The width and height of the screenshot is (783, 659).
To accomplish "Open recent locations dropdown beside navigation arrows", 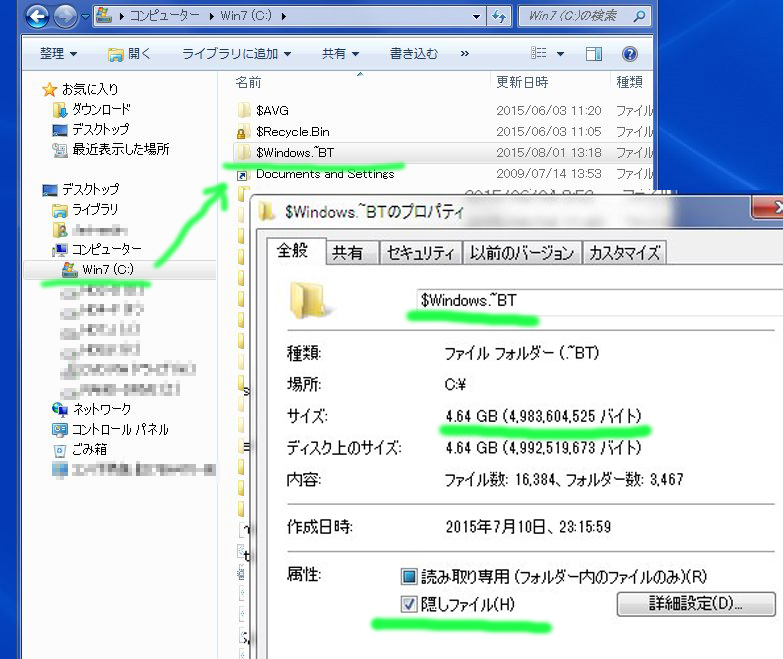I will tap(85, 16).
